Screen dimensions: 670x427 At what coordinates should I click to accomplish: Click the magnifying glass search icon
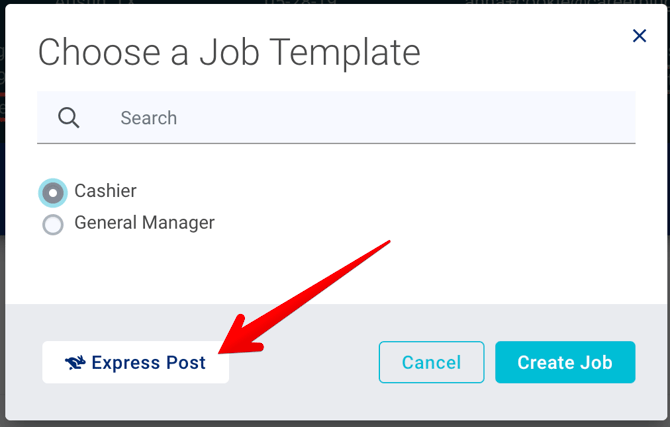click(x=69, y=118)
